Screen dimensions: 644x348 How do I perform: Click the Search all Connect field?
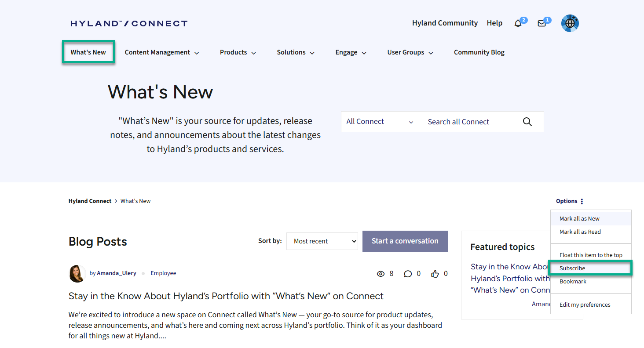click(x=471, y=122)
